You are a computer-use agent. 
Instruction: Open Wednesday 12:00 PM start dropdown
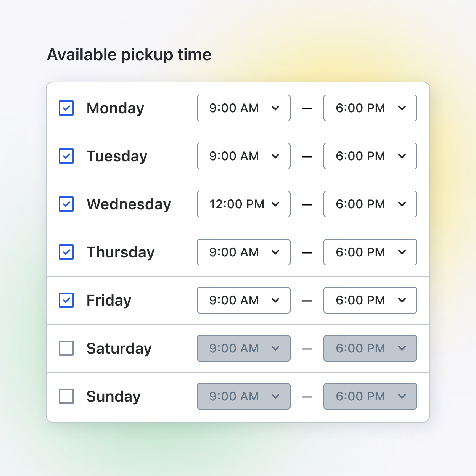click(x=243, y=204)
